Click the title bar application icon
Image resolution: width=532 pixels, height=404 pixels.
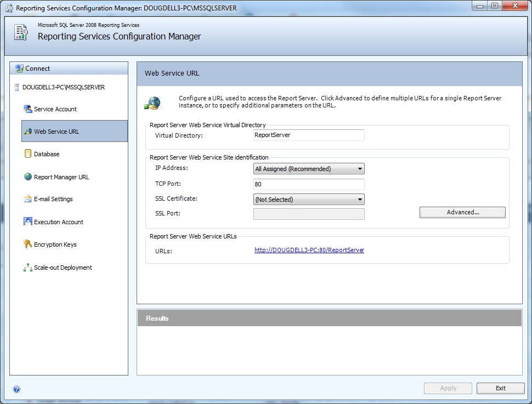click(x=9, y=8)
